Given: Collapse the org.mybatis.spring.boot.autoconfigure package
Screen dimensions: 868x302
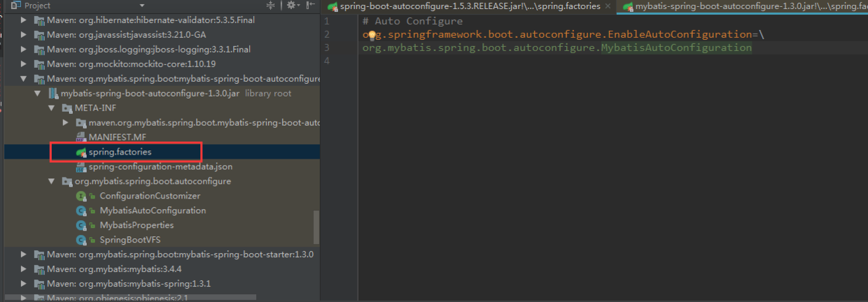Looking at the screenshot, I should click(51, 181).
